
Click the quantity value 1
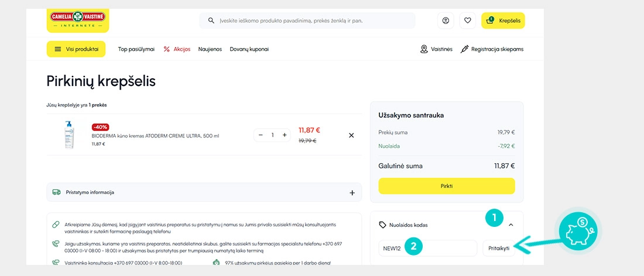(x=272, y=135)
